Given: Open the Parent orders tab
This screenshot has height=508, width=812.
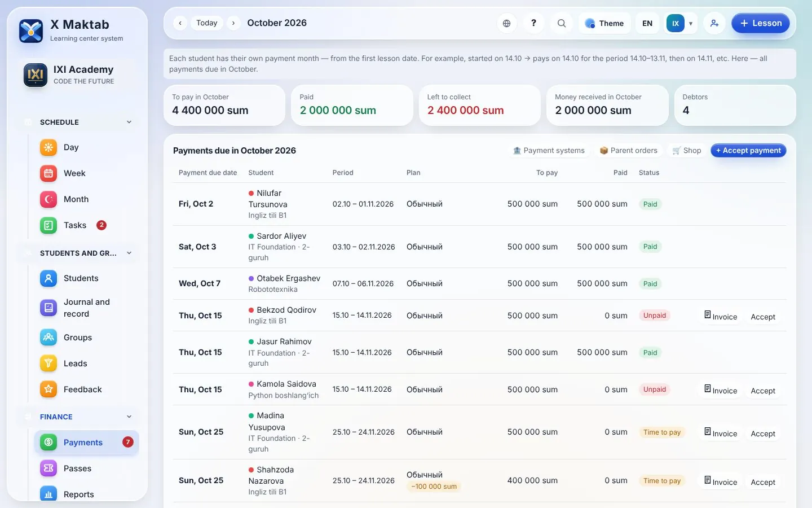Looking at the screenshot, I should pyautogui.click(x=629, y=151).
